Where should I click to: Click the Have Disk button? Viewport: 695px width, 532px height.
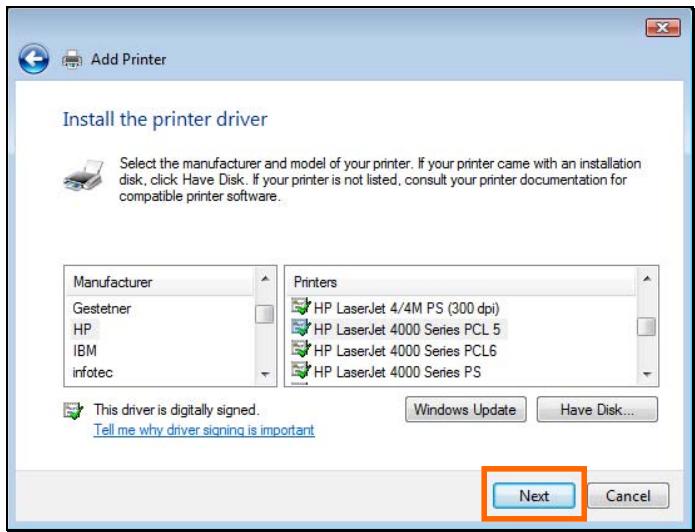click(597, 409)
